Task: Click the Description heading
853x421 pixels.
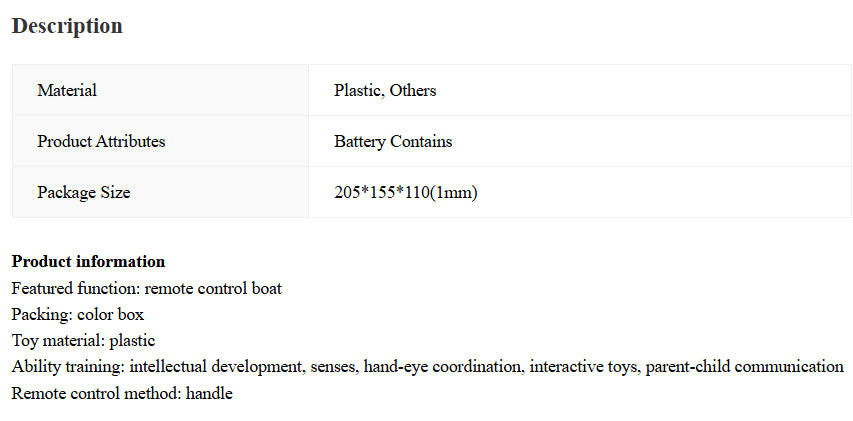Action: pos(67,27)
